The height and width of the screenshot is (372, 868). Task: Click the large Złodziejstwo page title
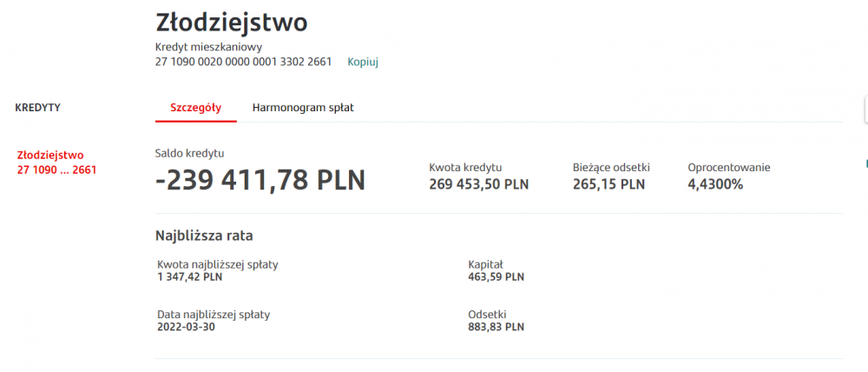click(x=231, y=23)
